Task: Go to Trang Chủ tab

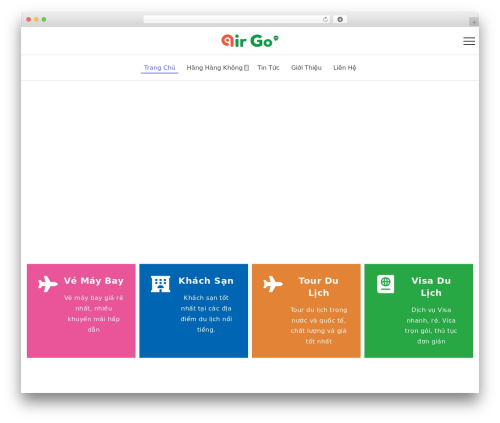Action: (159, 68)
